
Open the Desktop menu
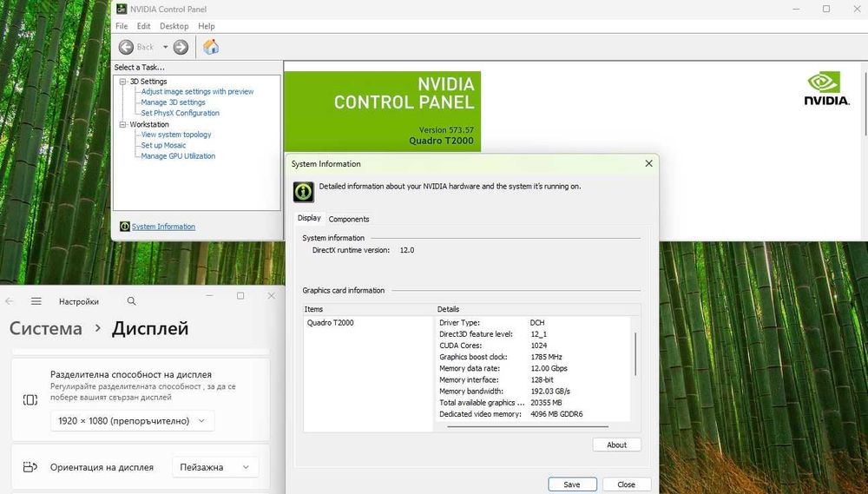pos(174,26)
